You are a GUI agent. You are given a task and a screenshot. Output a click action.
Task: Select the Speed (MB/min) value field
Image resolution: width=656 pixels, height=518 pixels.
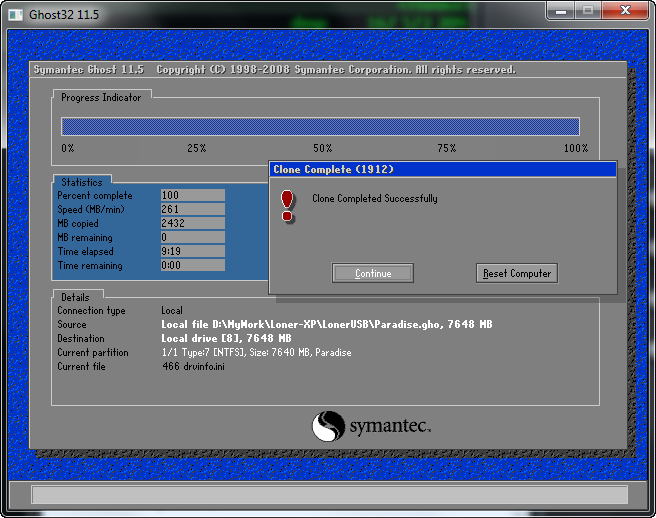[192, 210]
